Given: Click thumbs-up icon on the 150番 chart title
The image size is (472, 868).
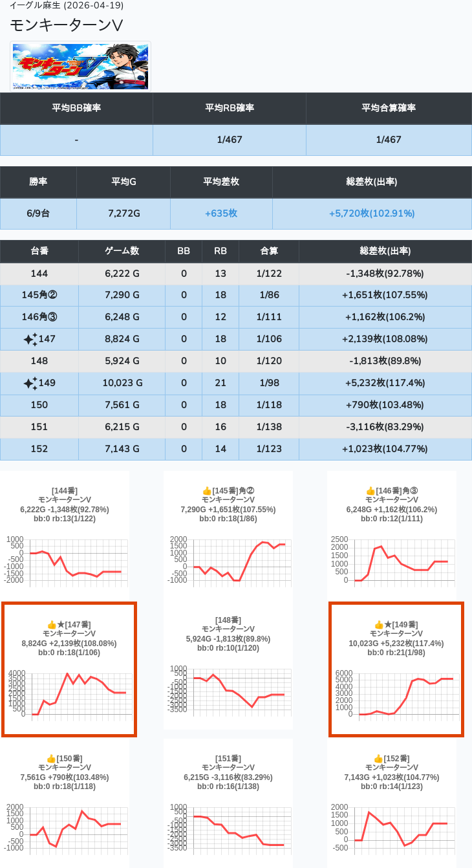Looking at the screenshot, I should 52,759.
